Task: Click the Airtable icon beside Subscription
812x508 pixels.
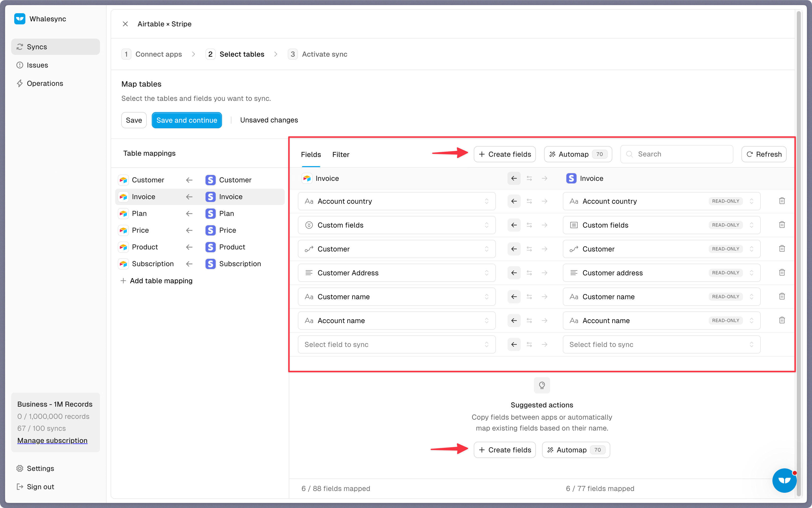Action: pyautogui.click(x=123, y=264)
